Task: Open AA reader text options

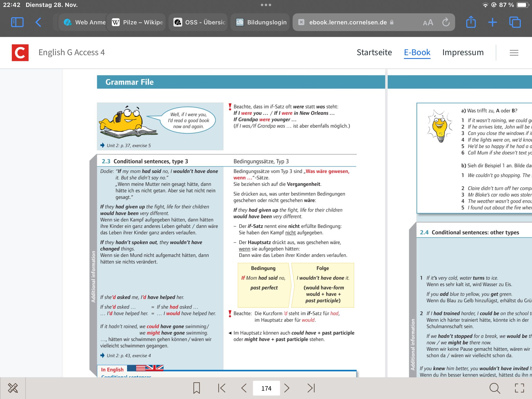Action: 428,22
